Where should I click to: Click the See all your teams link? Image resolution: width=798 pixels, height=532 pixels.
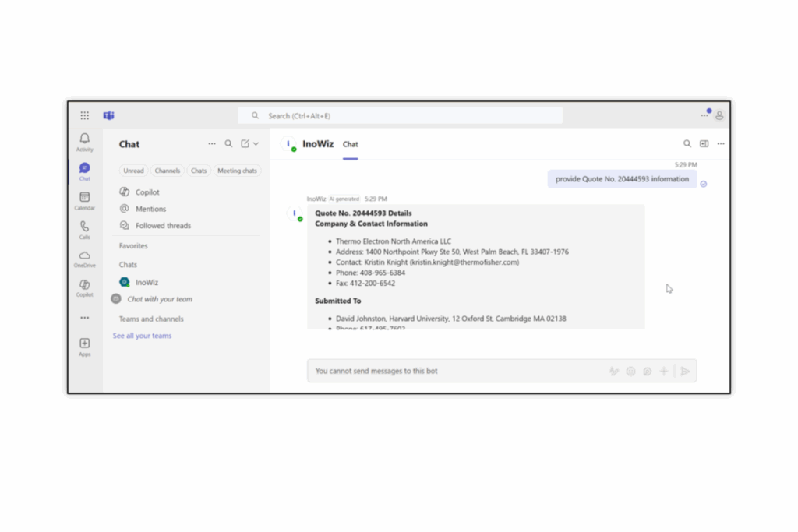coord(142,336)
